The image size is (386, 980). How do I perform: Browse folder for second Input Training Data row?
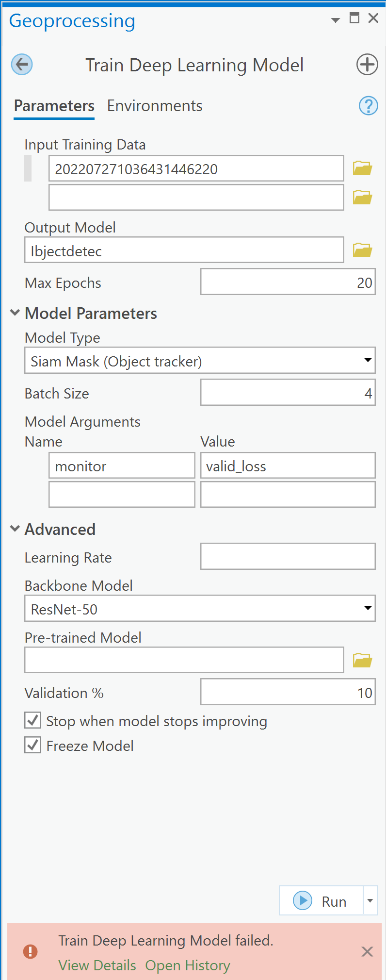[x=362, y=198]
